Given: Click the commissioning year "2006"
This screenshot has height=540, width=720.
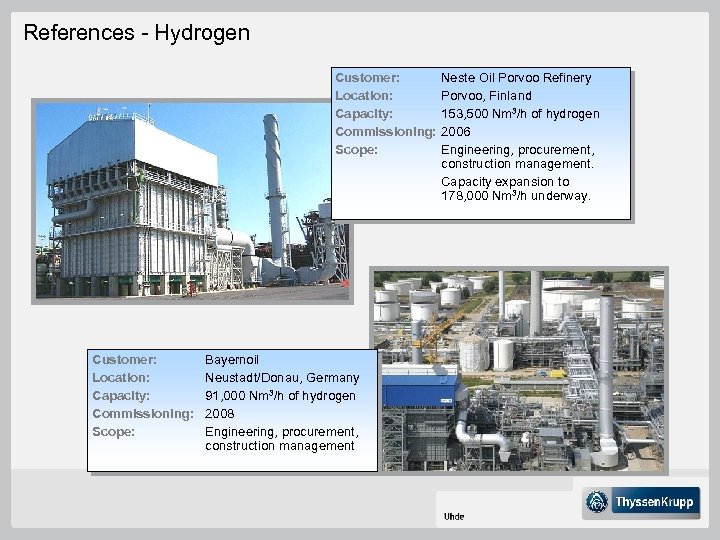Looking at the screenshot, I should coord(456,132).
